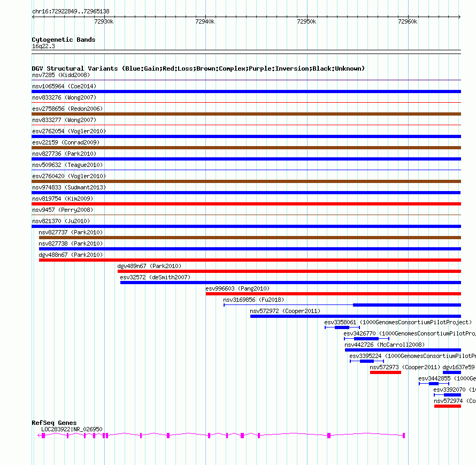Click the RefSeq Genes track title
Screen dimensions: 476x465
(54, 423)
